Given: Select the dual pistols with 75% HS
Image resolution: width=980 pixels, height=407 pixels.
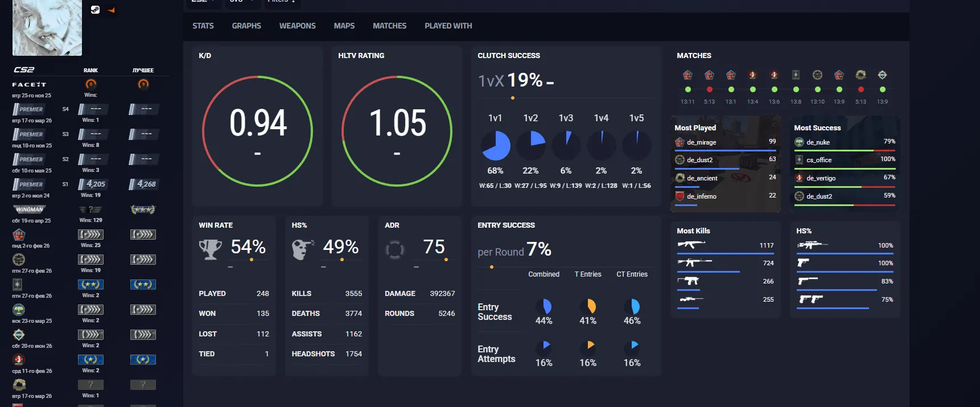Looking at the screenshot, I should click(x=811, y=299).
